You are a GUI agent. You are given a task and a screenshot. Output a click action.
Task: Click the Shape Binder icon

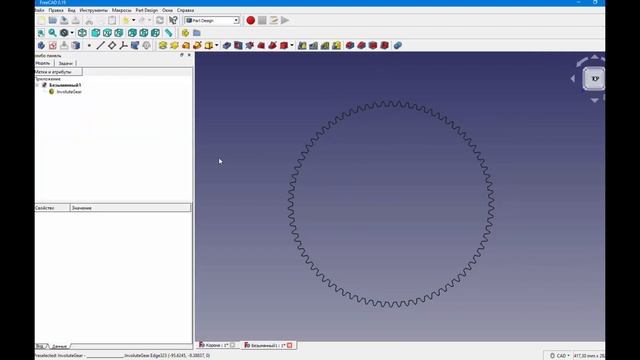pyautogui.click(x=135, y=45)
